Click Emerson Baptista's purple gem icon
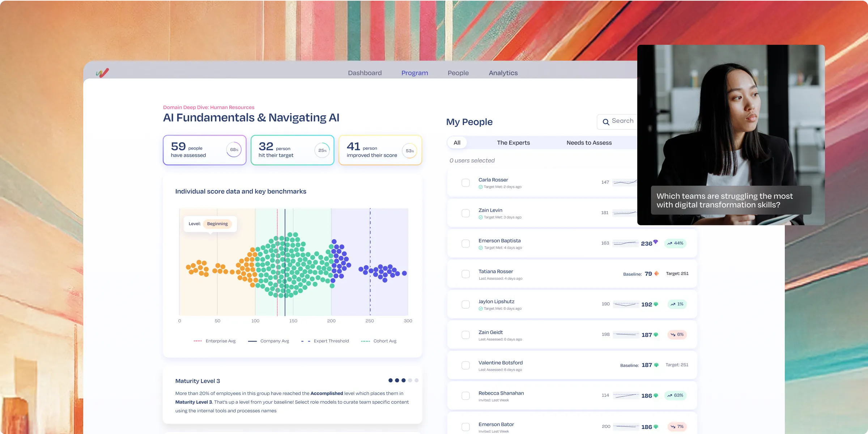 [x=655, y=242]
